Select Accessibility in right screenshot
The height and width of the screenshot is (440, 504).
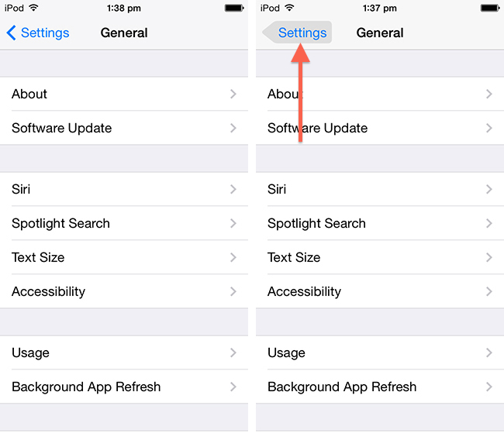304,291
